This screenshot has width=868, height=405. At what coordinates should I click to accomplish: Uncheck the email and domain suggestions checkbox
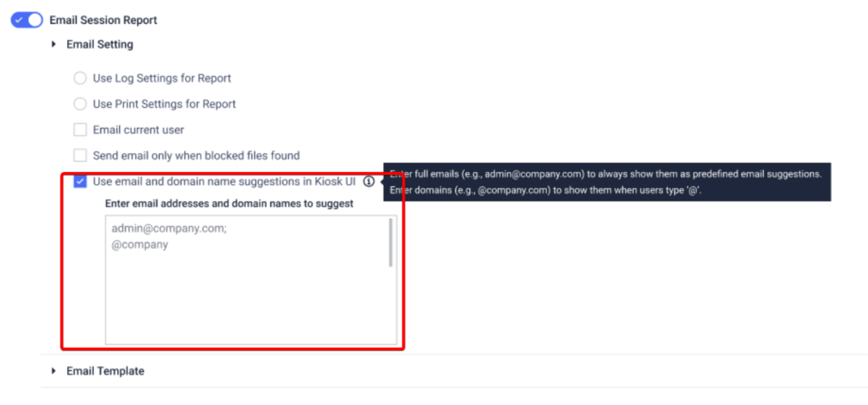80,181
